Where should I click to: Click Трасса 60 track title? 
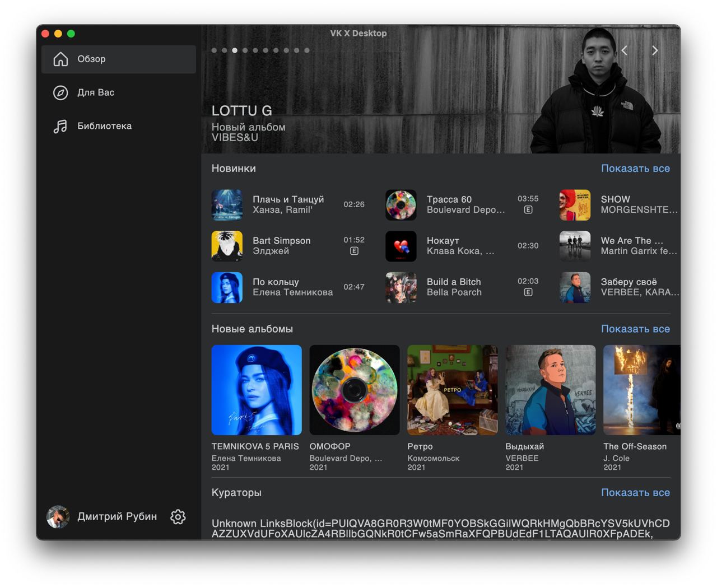coord(449,199)
